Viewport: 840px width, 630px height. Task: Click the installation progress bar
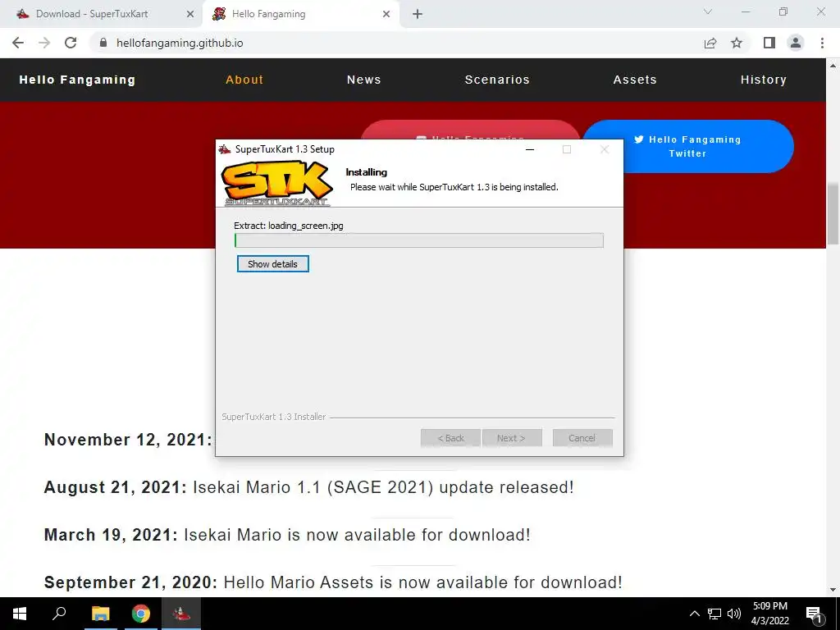point(419,240)
